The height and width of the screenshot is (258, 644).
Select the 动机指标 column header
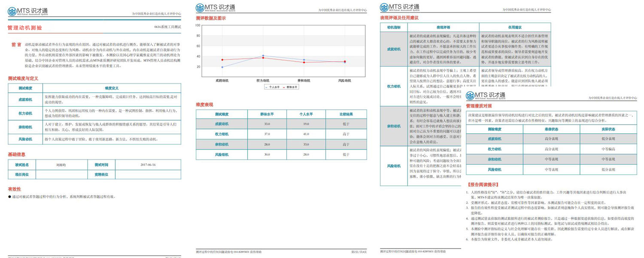pos(394,27)
